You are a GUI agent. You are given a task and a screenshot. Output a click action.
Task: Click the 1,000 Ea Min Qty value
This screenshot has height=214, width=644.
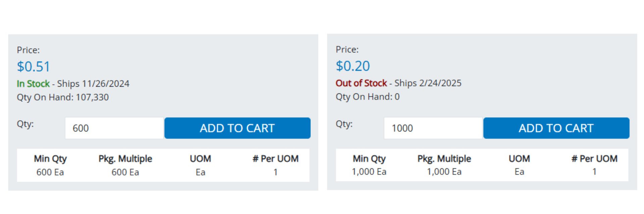369,172
